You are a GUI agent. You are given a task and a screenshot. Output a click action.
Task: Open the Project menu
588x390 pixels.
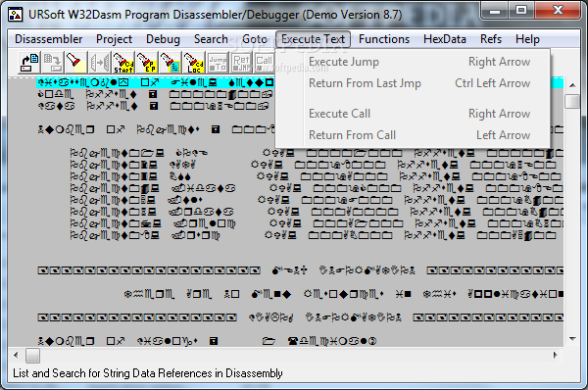click(114, 39)
